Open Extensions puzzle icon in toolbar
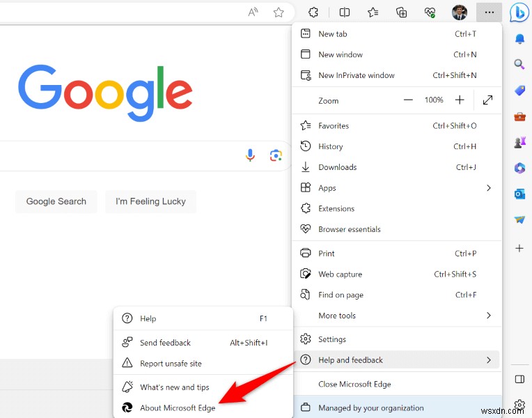 [313, 13]
